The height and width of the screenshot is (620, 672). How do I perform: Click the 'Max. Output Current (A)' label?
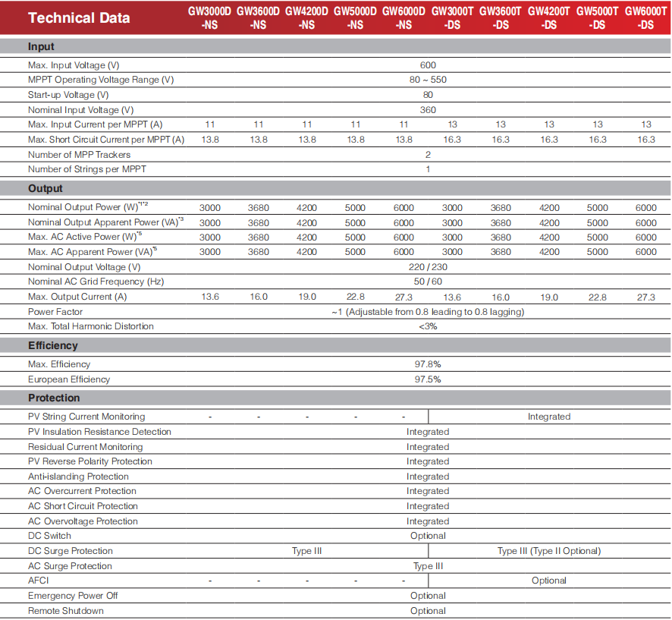pyautogui.click(x=77, y=297)
